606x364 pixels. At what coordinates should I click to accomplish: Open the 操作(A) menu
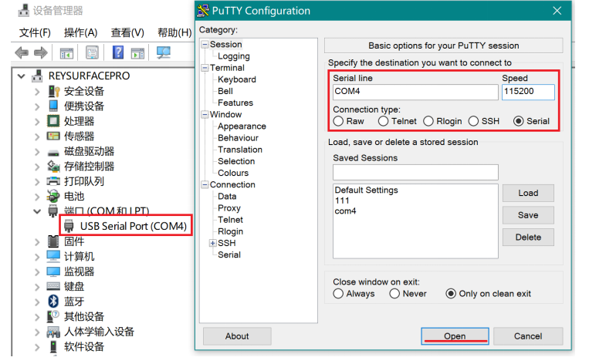[x=80, y=32]
